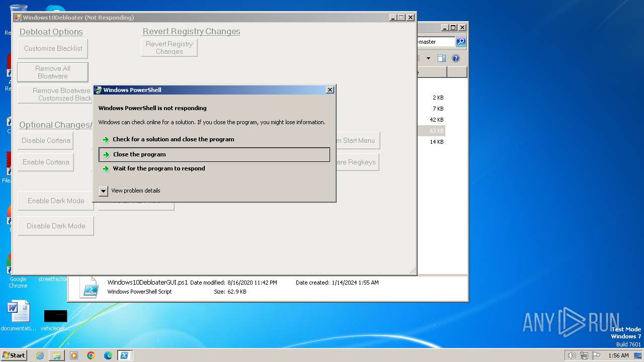This screenshot has width=644, height=362.
Task: Click Revert Registry Changes button
Action: (169, 48)
